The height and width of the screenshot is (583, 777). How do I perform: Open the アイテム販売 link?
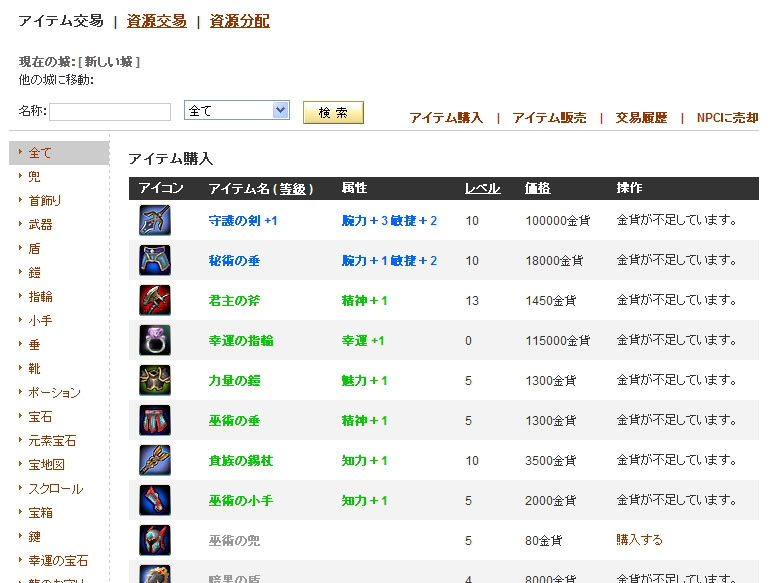pos(549,118)
